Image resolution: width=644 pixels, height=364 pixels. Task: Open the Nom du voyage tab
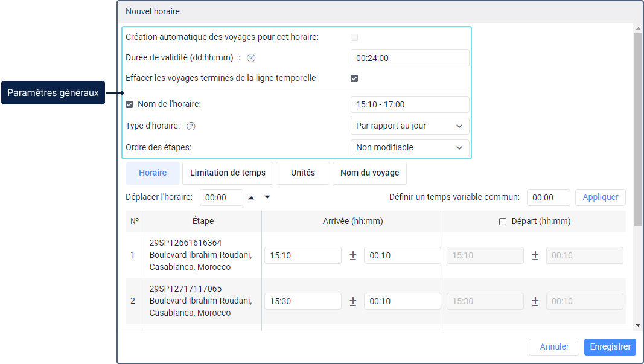point(369,173)
